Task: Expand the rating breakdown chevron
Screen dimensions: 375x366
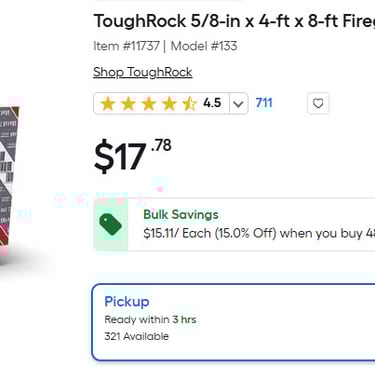Action: 238,104
